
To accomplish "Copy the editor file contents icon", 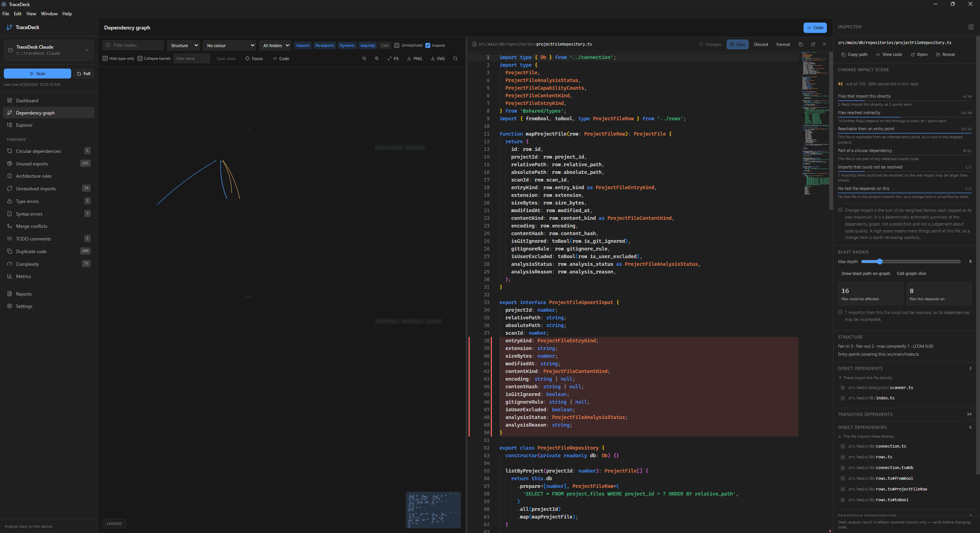I will tap(800, 44).
